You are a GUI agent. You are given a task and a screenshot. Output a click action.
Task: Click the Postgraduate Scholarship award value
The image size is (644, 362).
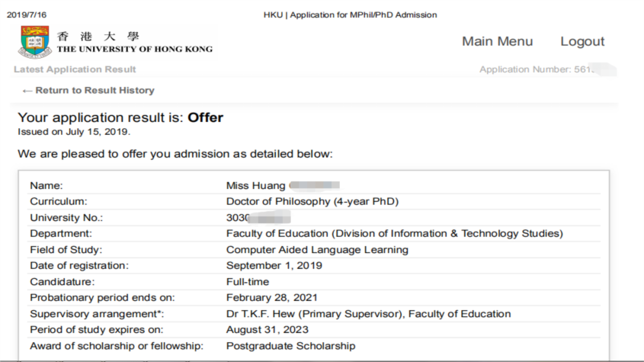291,346
